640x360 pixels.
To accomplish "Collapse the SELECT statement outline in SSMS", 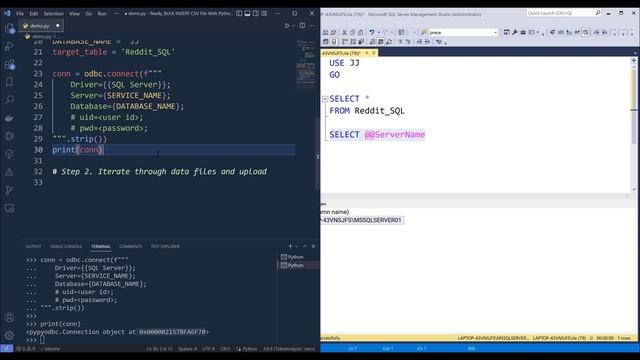I will pyautogui.click(x=325, y=99).
